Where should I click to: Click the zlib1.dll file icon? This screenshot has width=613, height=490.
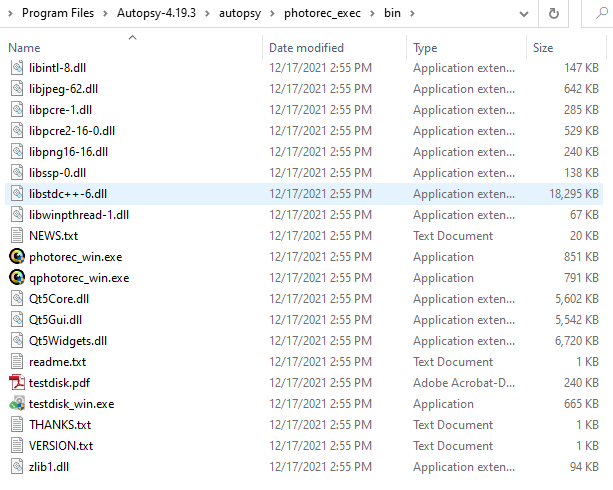coord(17,467)
